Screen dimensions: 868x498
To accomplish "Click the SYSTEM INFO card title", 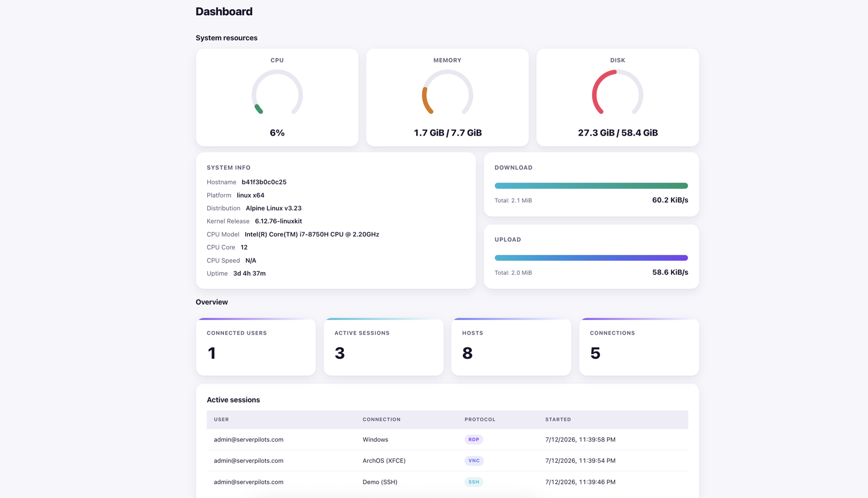I will pos(228,168).
